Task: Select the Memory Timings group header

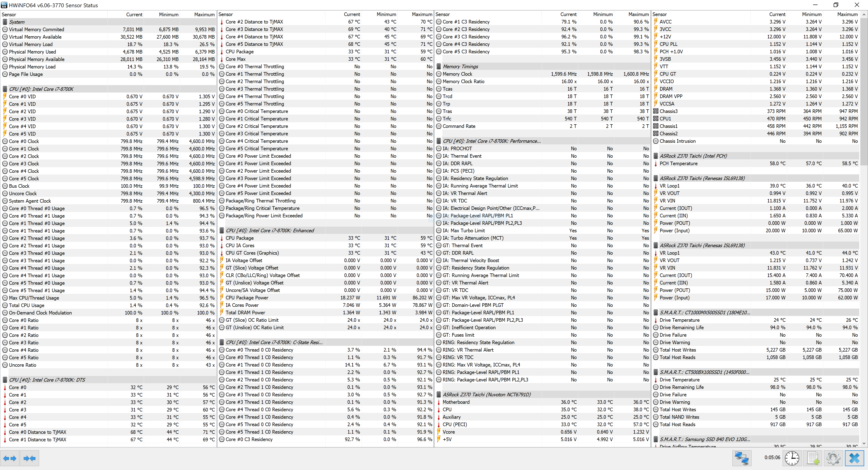Action: click(x=460, y=67)
